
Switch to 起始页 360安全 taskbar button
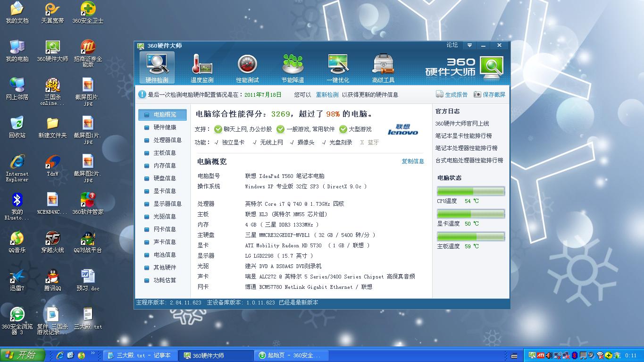(291, 355)
